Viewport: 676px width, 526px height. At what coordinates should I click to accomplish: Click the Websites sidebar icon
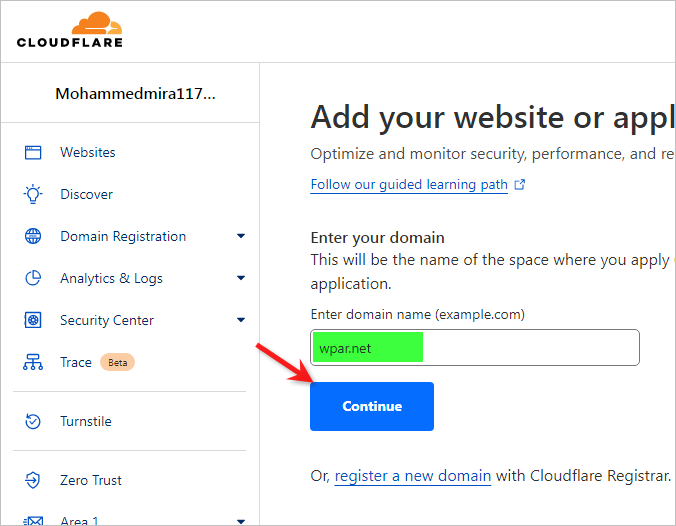coord(33,153)
